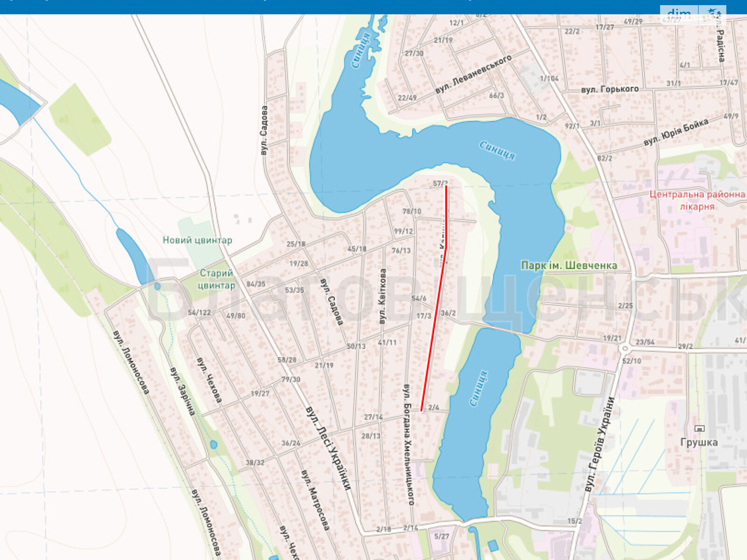The width and height of the screenshot is (747, 560).
Task: Select house number 36/2
Action: coord(448,313)
